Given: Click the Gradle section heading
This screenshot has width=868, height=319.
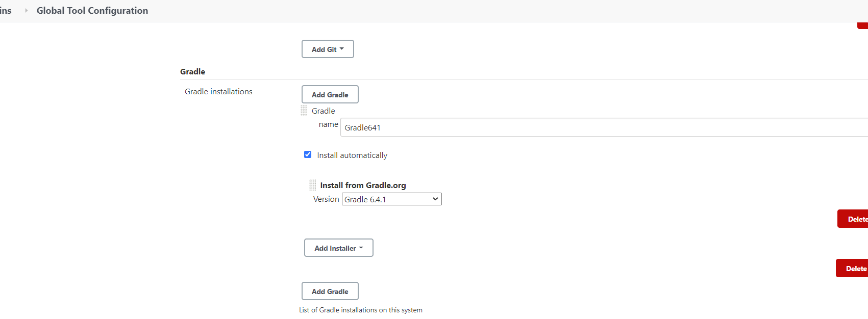Looking at the screenshot, I should coord(192,72).
